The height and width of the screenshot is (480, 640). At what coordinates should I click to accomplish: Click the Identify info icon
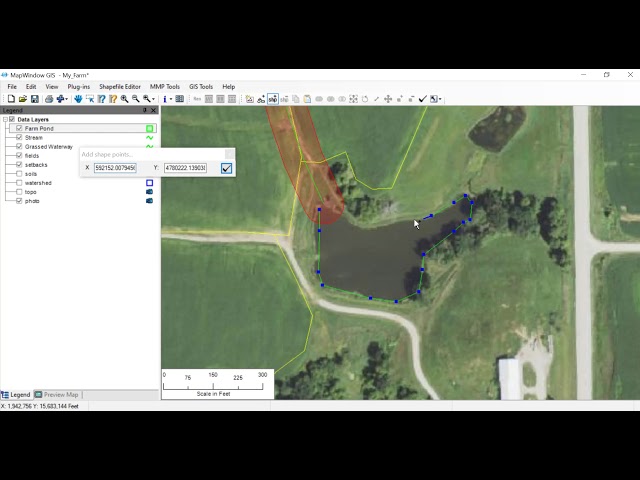coord(165,99)
